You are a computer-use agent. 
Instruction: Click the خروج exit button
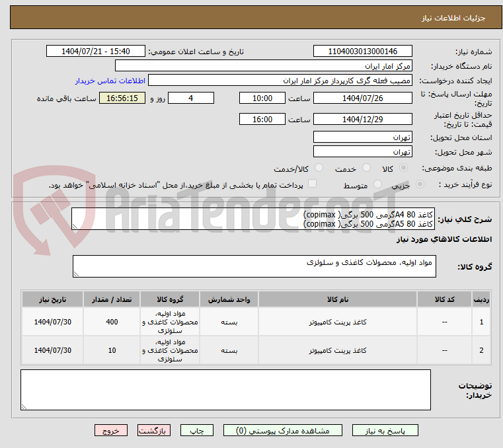[110, 430]
